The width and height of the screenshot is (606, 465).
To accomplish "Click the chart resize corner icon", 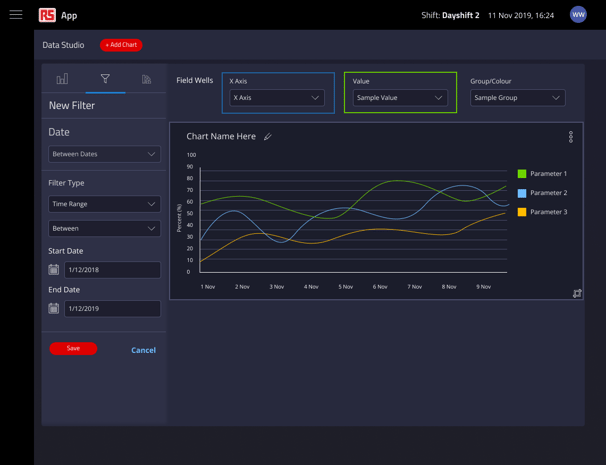I will (577, 293).
